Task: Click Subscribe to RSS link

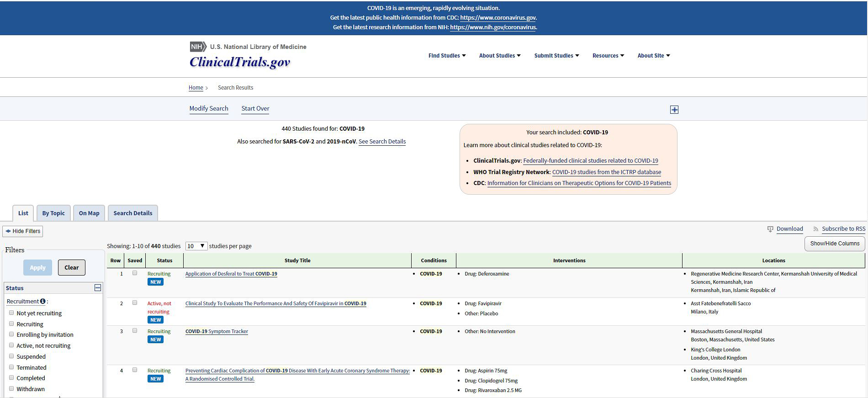Action: [x=843, y=229]
